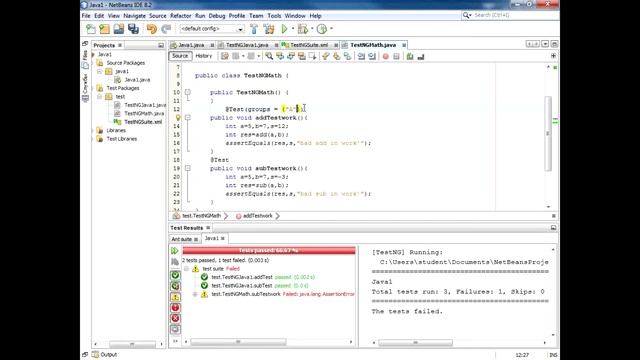Toggle Rectangular Selection in editor toolbar
Screen dimensions: 640x360
coord(313,56)
